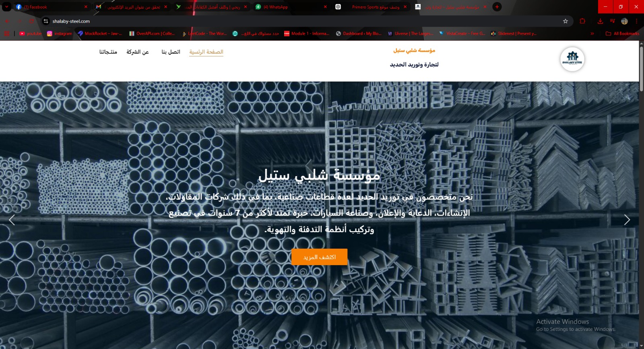Go forward to next page
Image resolution: width=644 pixels, height=349 pixels.
19,21
